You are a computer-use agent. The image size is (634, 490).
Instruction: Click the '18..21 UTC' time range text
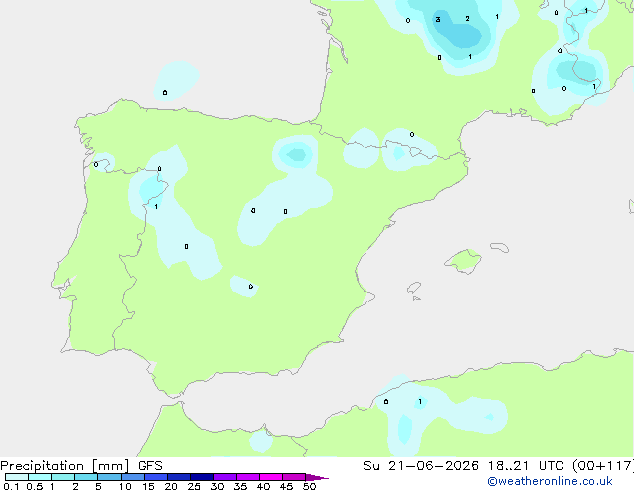click(525, 466)
